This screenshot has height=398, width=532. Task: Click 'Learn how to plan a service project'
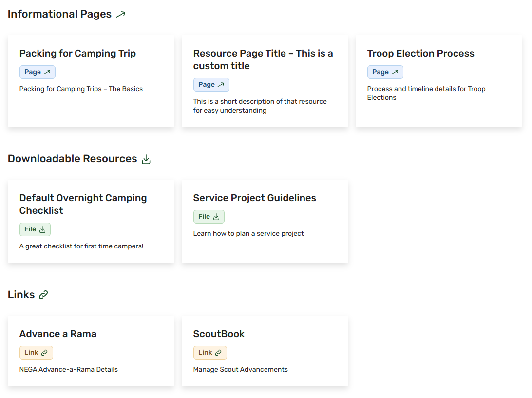pyautogui.click(x=248, y=233)
